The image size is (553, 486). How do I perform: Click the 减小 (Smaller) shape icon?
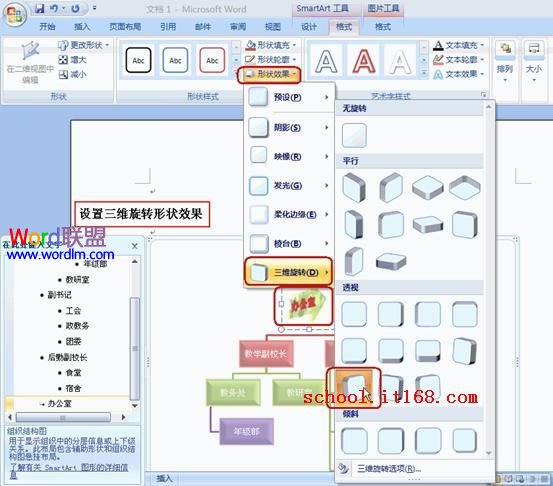pyautogui.click(x=63, y=74)
